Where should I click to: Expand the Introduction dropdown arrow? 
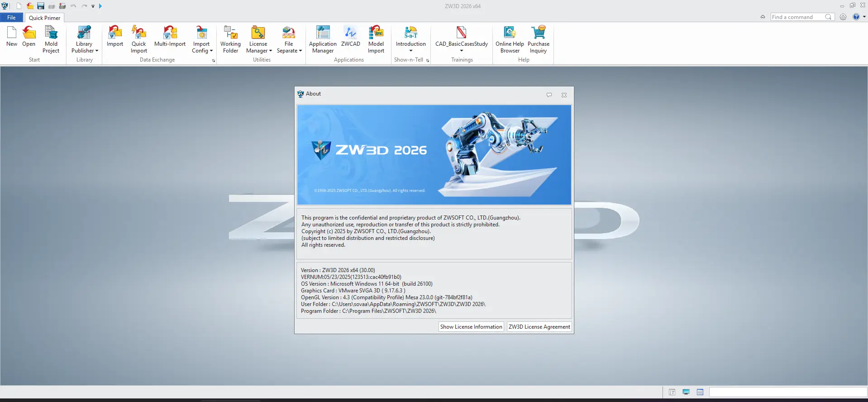411,51
